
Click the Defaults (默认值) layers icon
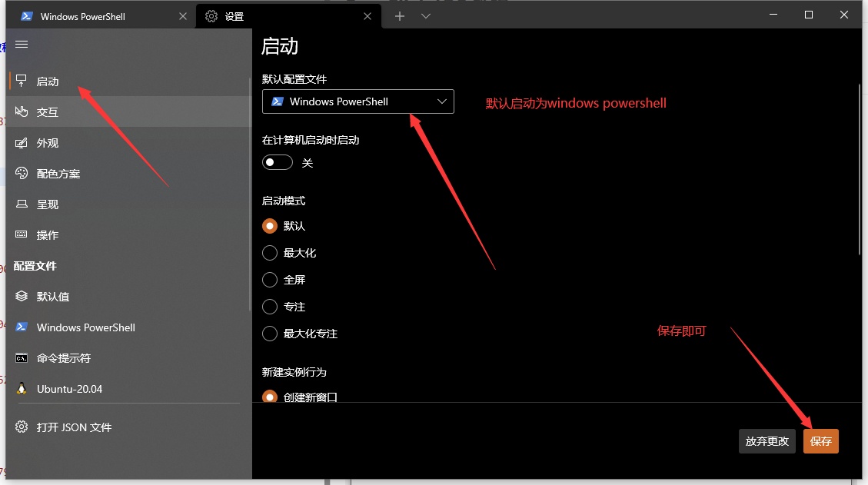(x=22, y=296)
